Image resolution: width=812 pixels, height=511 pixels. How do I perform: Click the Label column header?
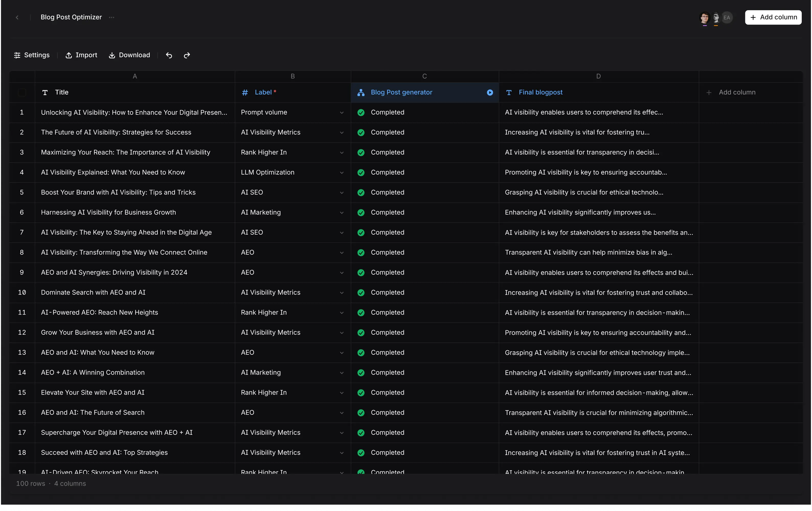293,92
